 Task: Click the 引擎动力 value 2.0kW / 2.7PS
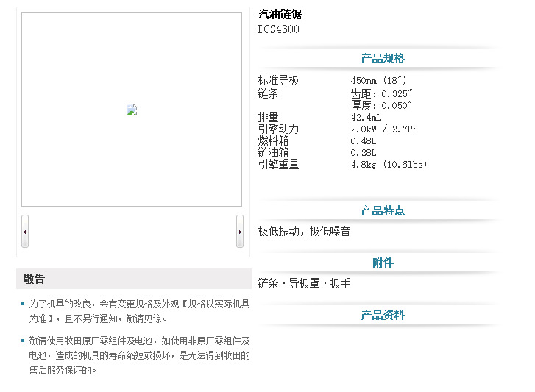pos(383,129)
